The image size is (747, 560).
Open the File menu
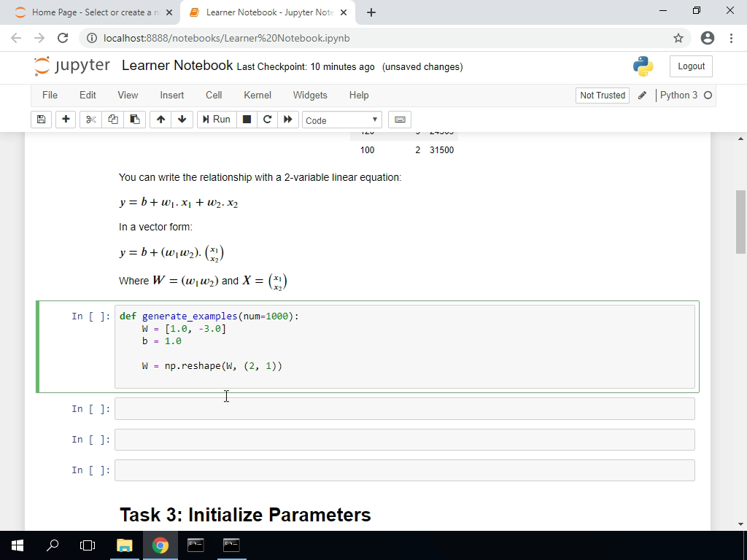(x=50, y=96)
